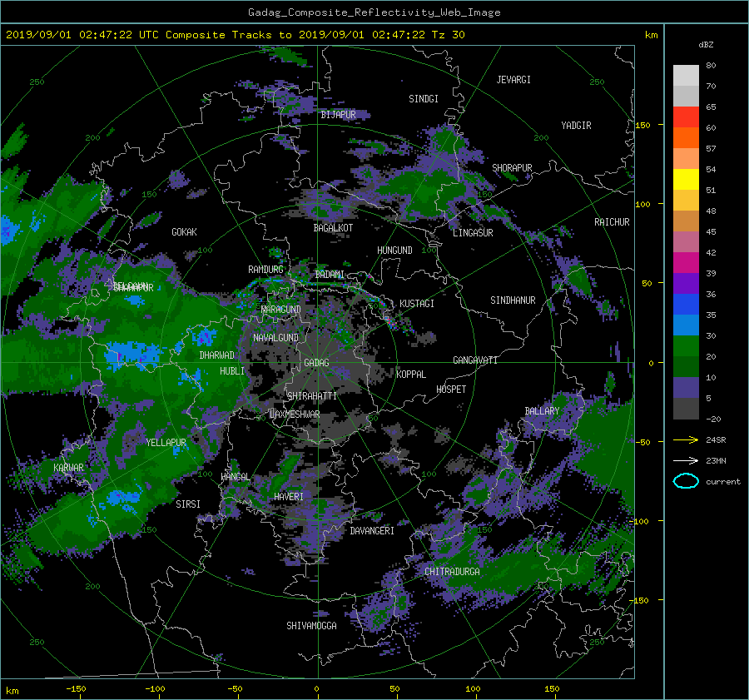Click the YADGIR city label

click(x=576, y=126)
